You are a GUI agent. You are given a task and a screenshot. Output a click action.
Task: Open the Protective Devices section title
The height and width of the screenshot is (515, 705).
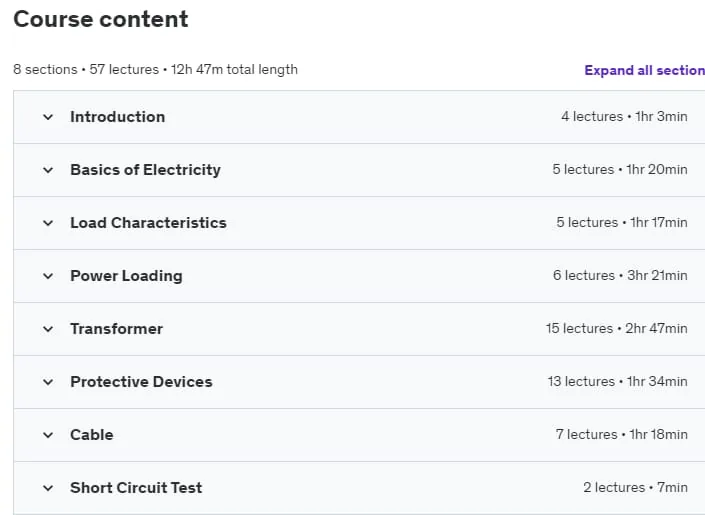141,382
